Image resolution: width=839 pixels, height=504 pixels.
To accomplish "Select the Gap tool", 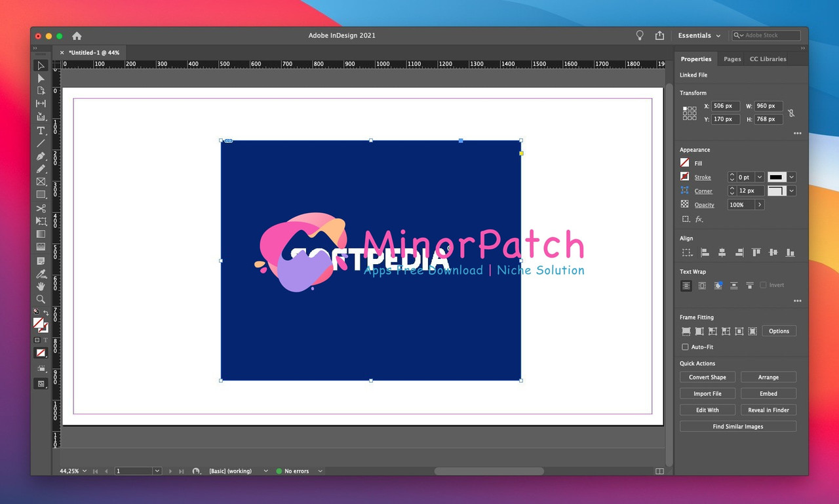I will (41, 104).
